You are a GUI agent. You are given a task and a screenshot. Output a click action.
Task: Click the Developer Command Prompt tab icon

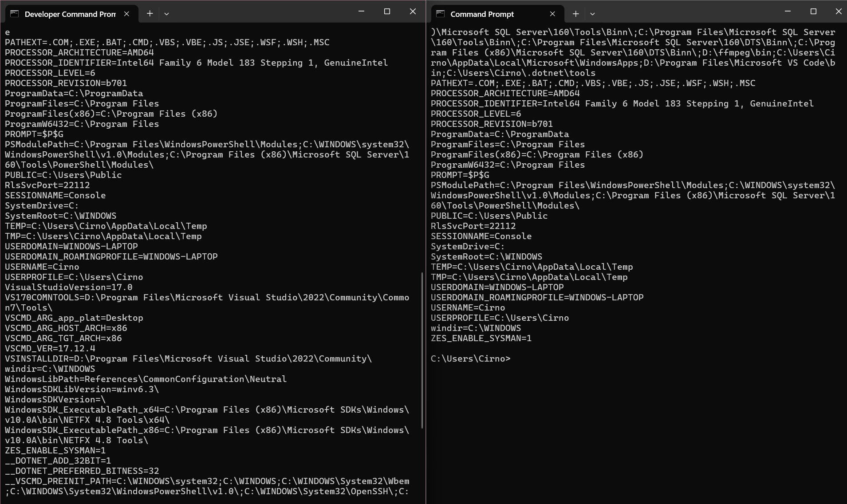coord(14,14)
